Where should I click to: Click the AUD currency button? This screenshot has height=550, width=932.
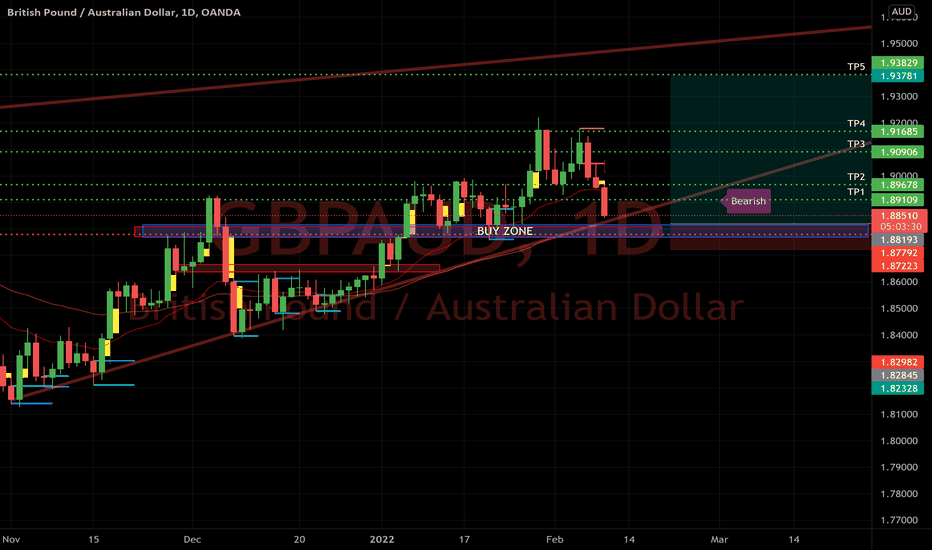tap(901, 11)
